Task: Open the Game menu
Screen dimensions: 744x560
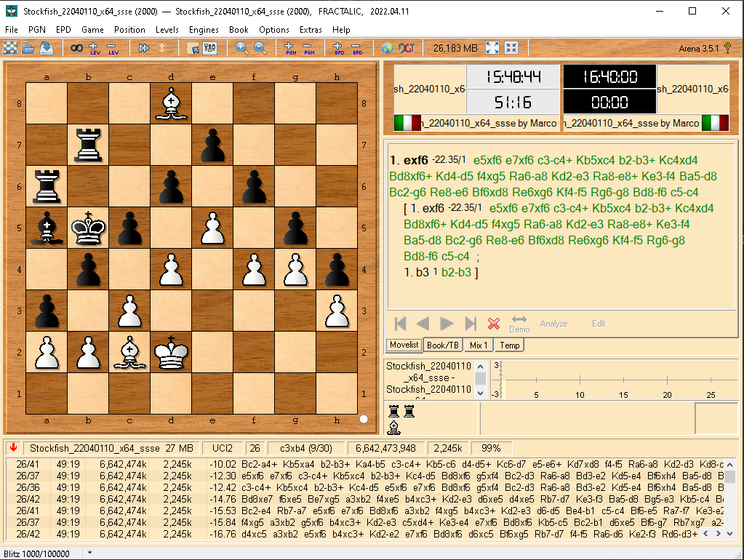Action: pyautogui.click(x=92, y=29)
